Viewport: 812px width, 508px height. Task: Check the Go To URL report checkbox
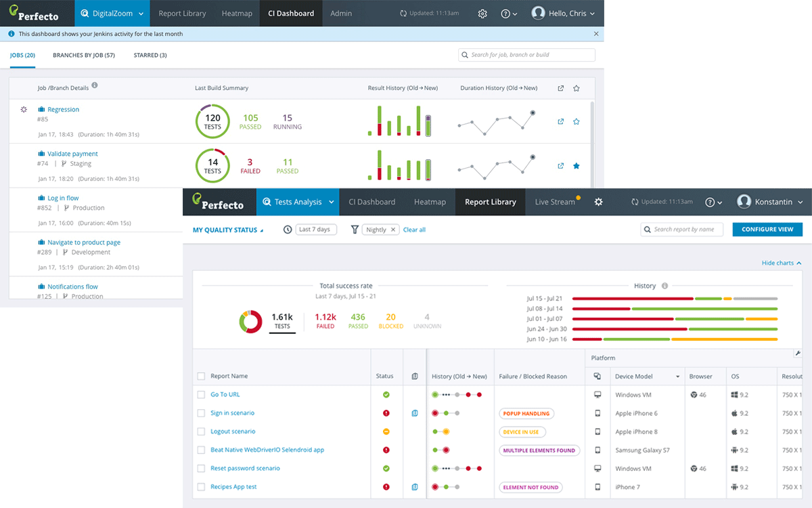[201, 395]
